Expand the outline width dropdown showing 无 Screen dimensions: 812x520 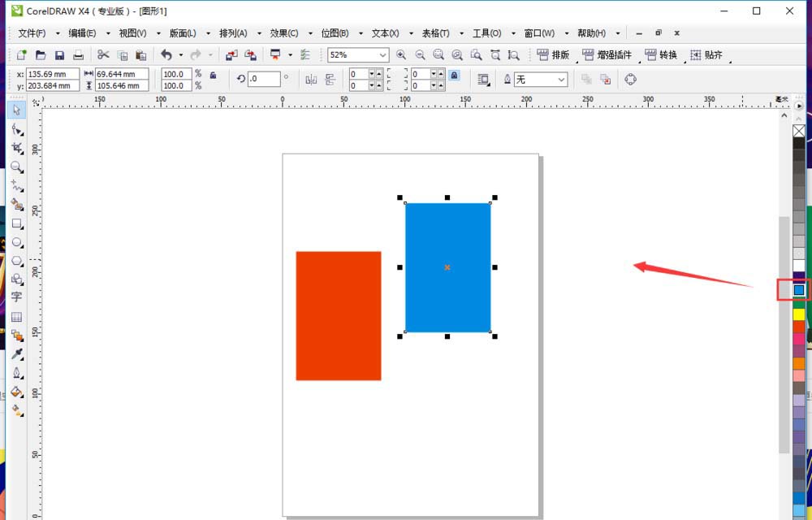[561, 80]
